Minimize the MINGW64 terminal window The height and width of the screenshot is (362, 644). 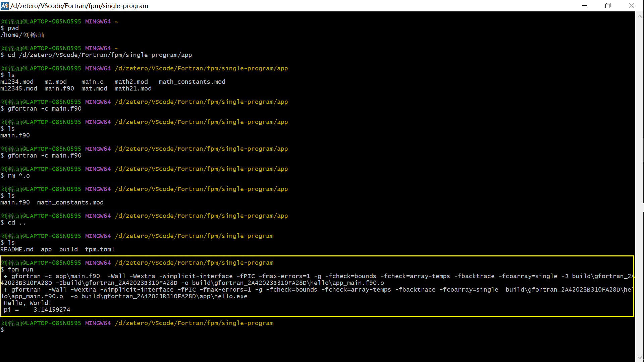(585, 6)
